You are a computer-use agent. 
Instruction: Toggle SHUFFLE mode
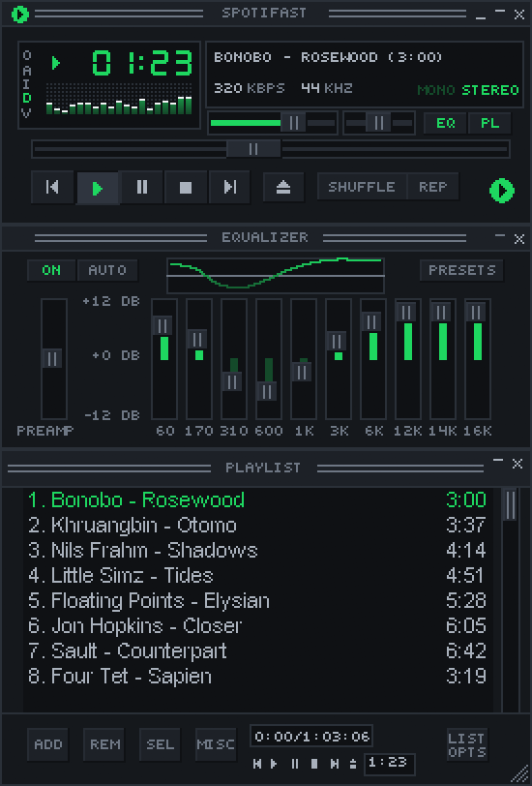[x=362, y=187]
